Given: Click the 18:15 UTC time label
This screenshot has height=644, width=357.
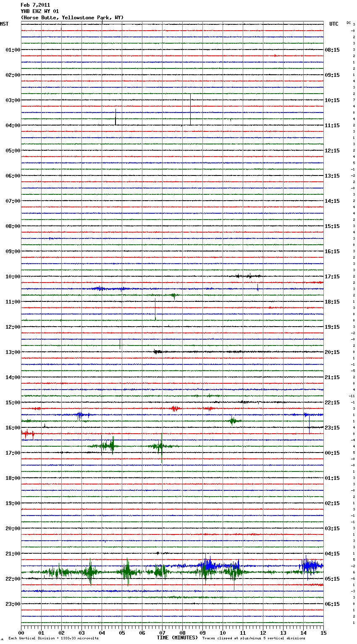Looking at the screenshot, I should click(332, 302).
